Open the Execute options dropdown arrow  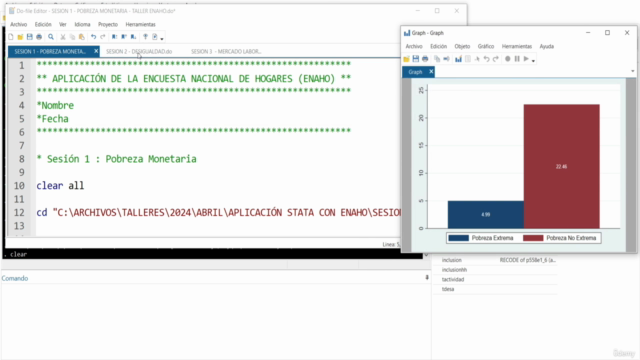162,38
